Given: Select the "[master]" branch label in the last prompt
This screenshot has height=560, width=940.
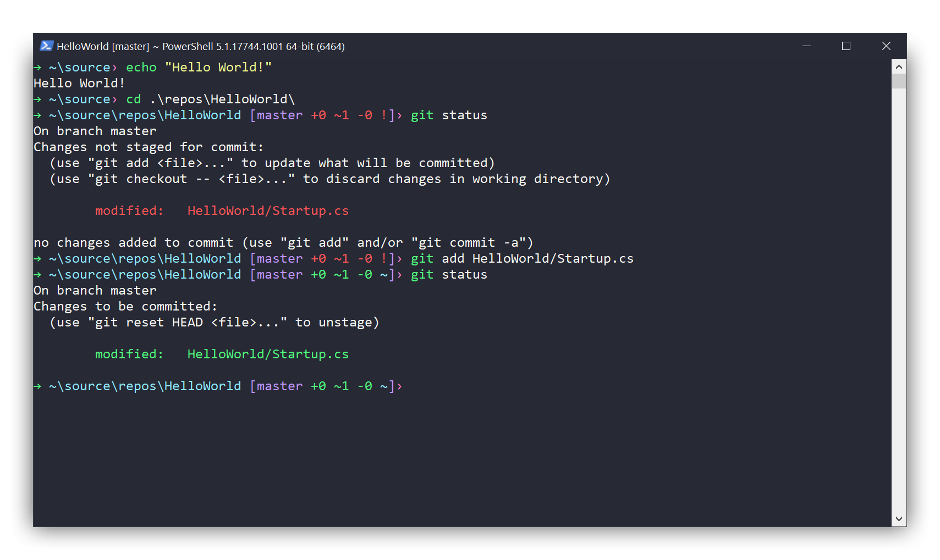Looking at the screenshot, I should point(277,386).
